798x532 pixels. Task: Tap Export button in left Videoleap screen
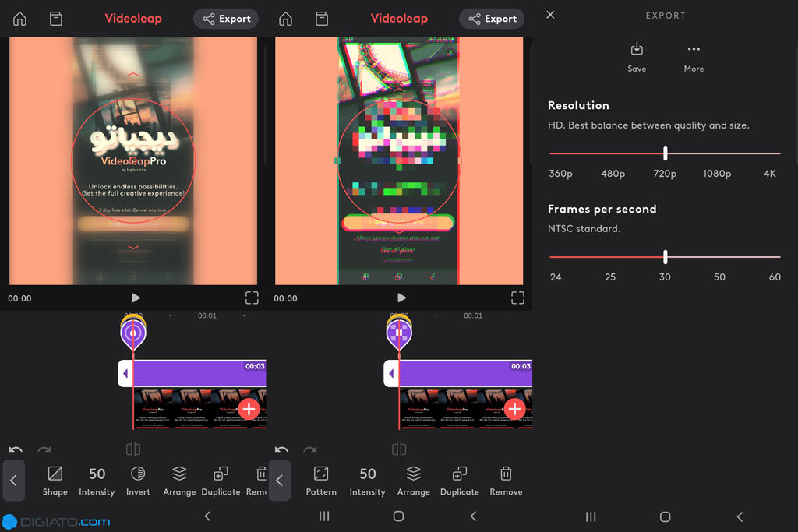tap(226, 19)
